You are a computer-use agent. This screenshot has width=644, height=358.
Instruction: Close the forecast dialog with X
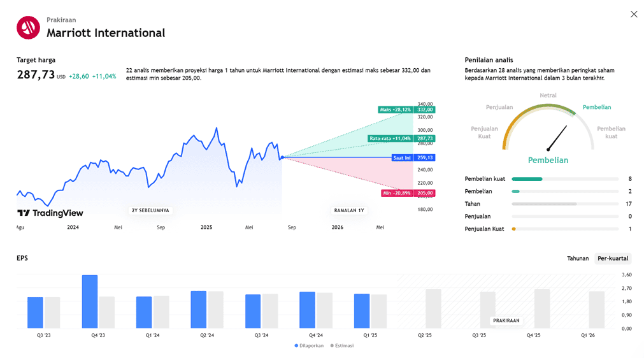tap(633, 14)
